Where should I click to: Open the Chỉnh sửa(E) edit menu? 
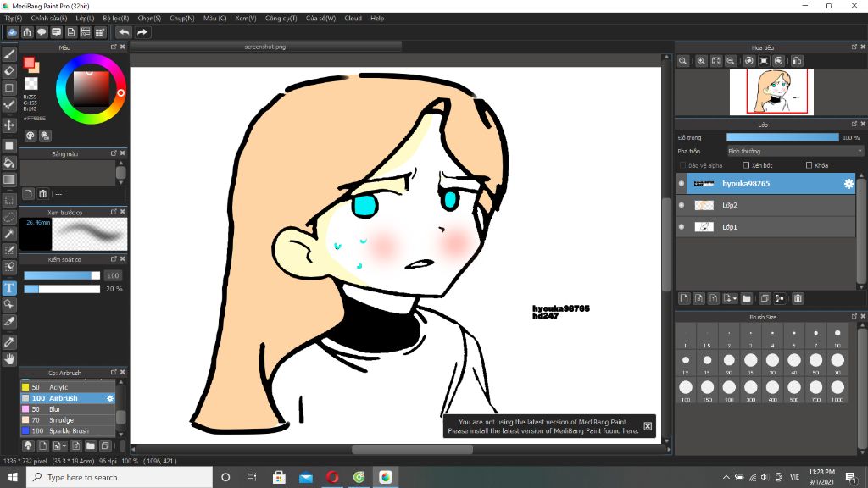click(x=48, y=19)
